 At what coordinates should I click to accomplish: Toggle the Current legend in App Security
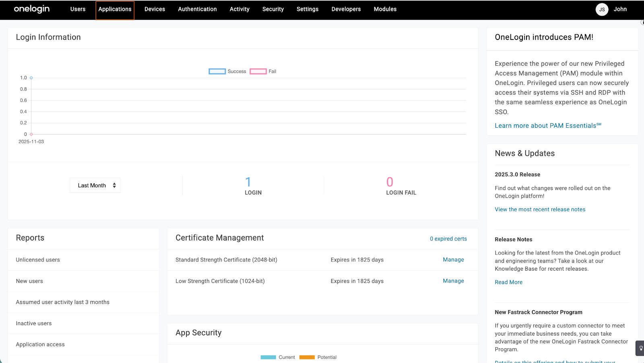point(268,357)
